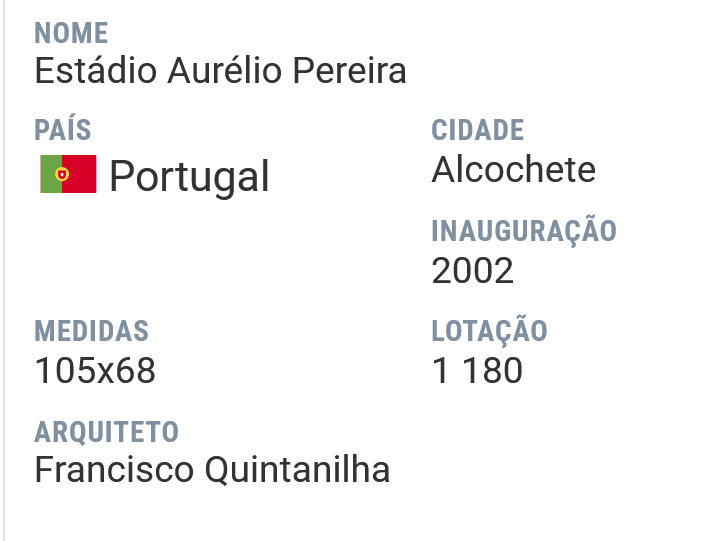
Task: Click the PAÍS field label
Action: [63, 130]
